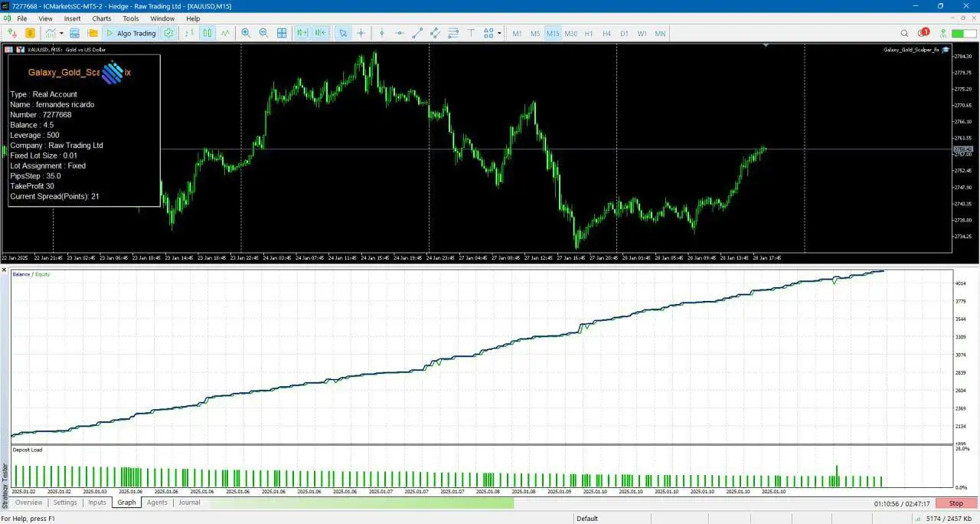Open notifications icon with red badge
Image resolution: width=980 pixels, height=524 pixels.
coord(923,33)
